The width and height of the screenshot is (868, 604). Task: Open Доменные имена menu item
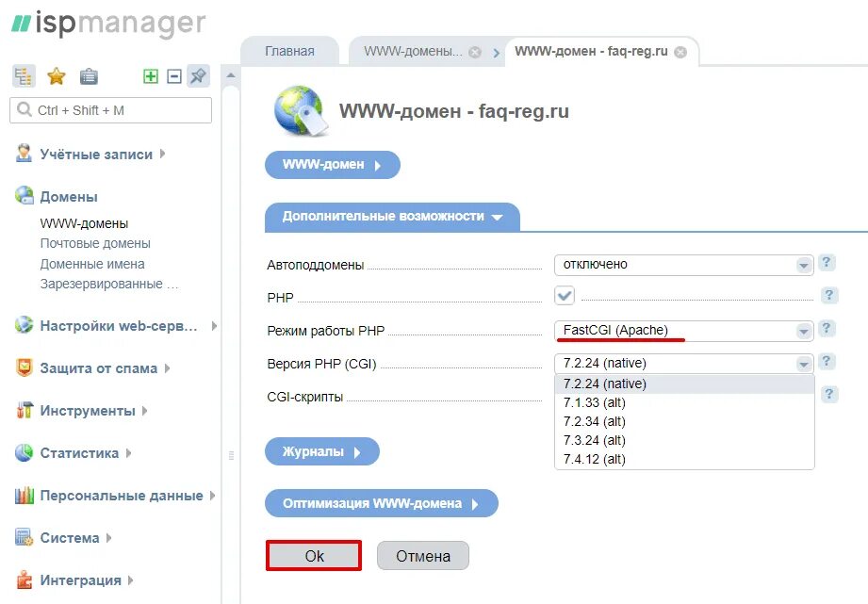coord(92,264)
